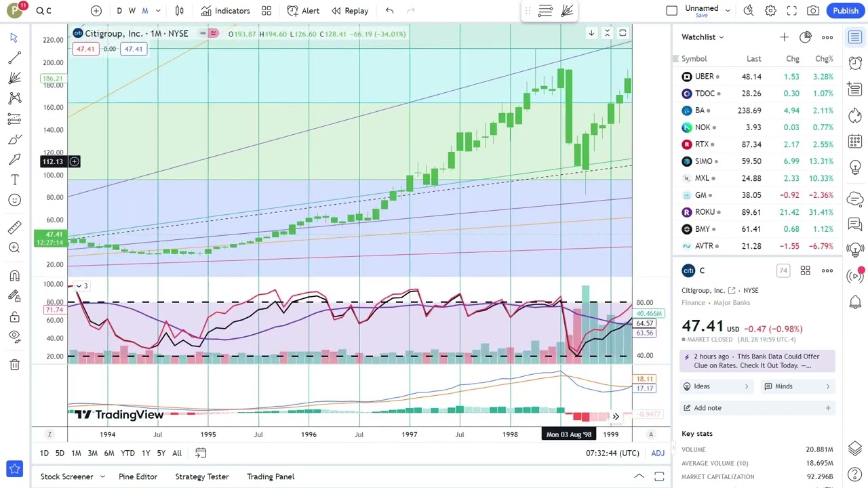This screenshot has width=868, height=488.
Task: Open the calendar panel in sidebar
Action: click(x=855, y=142)
